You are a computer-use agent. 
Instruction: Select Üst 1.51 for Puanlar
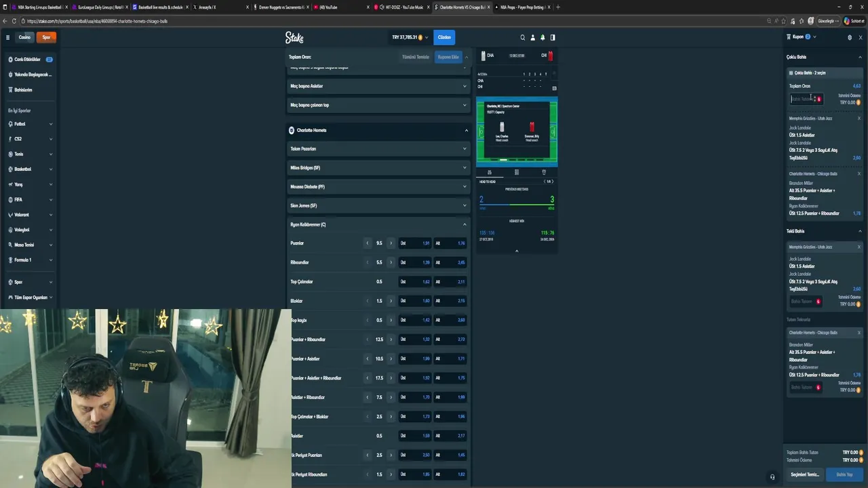pos(414,243)
